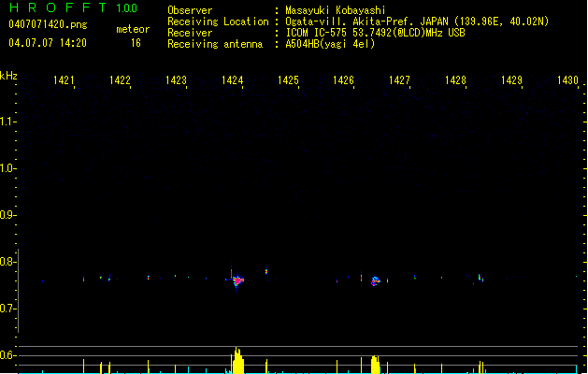Click the 1425 time axis label
The image size is (588, 374).
pyautogui.click(x=288, y=80)
